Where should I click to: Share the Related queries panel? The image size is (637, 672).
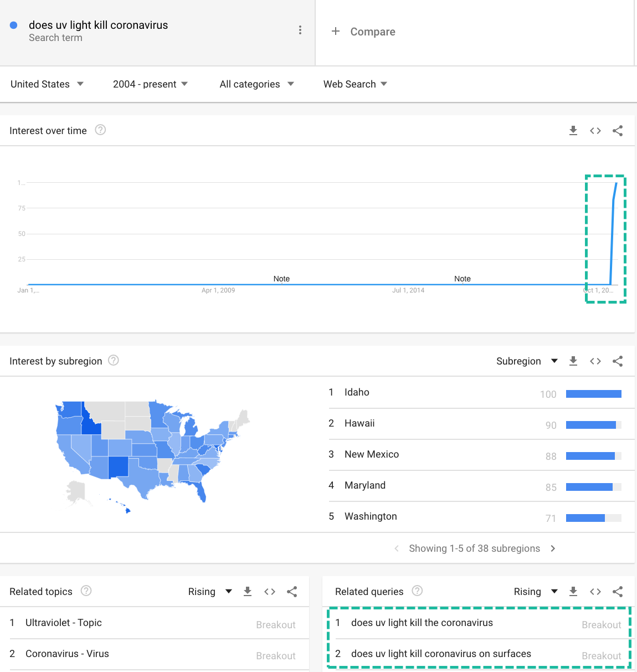[618, 592]
